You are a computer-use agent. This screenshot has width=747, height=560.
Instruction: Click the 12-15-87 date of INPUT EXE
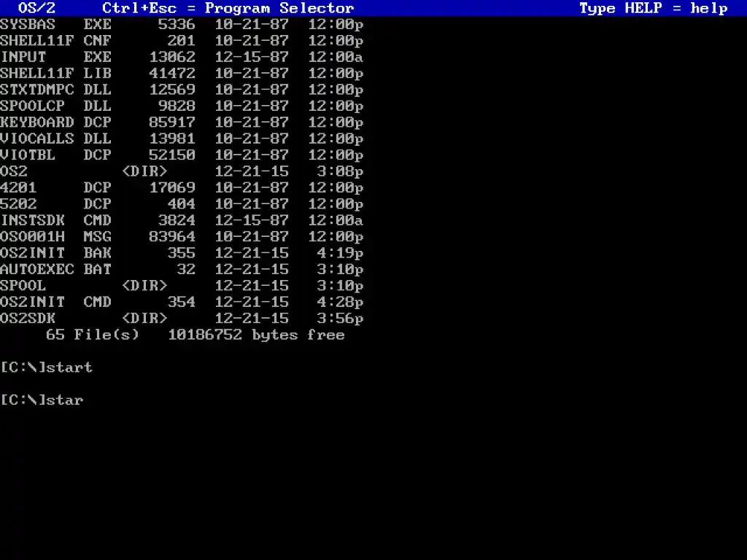[x=252, y=57]
